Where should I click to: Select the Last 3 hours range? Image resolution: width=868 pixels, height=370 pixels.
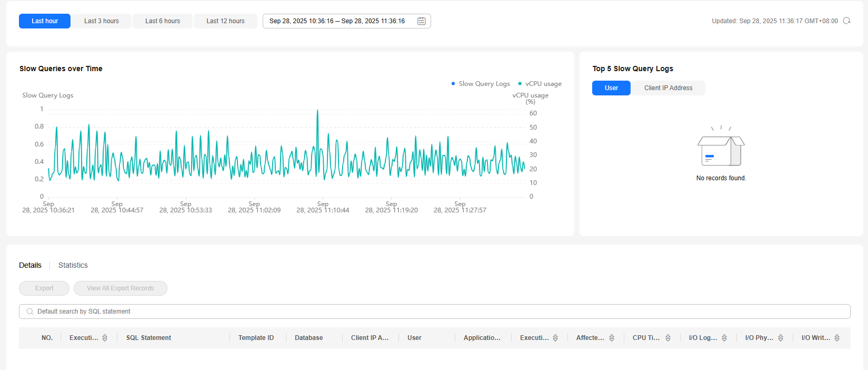(102, 21)
